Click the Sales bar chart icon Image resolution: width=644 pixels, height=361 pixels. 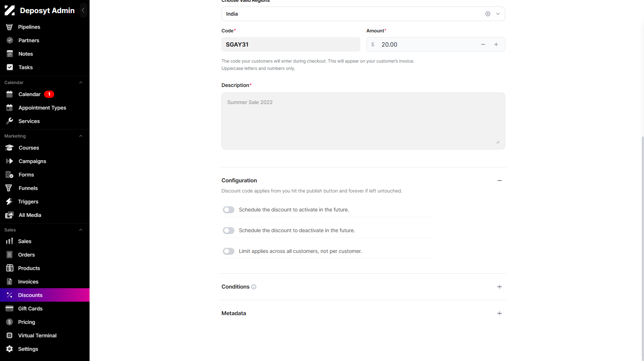(9, 241)
